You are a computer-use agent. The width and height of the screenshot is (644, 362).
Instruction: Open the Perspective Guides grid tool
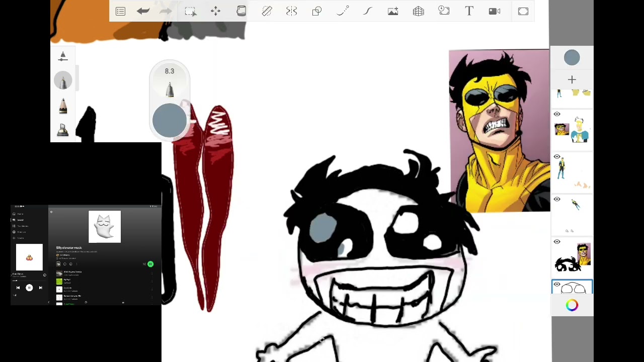pos(419,11)
